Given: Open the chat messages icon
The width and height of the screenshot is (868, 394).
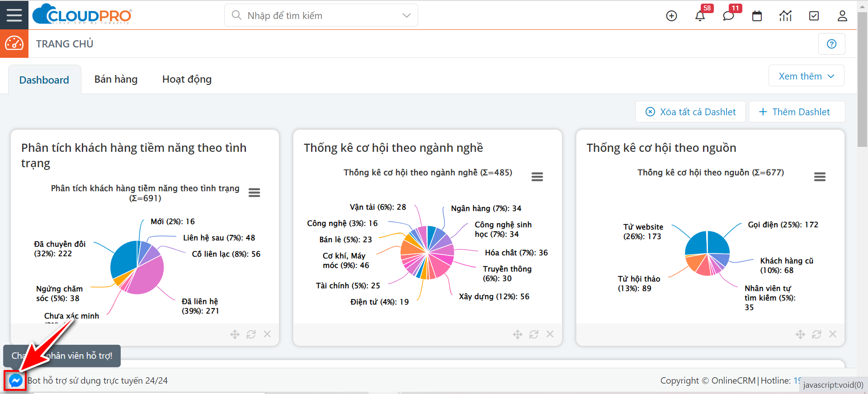Looking at the screenshot, I should (x=728, y=16).
